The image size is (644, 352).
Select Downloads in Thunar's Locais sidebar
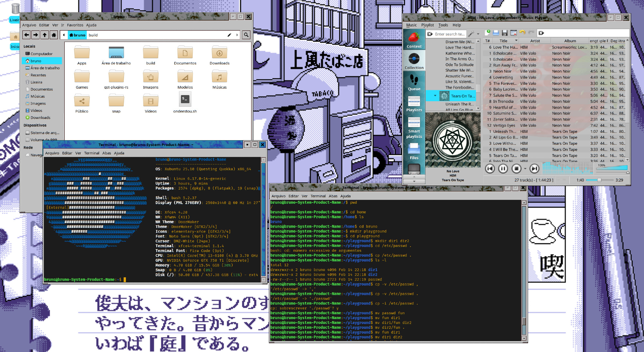[x=40, y=118]
